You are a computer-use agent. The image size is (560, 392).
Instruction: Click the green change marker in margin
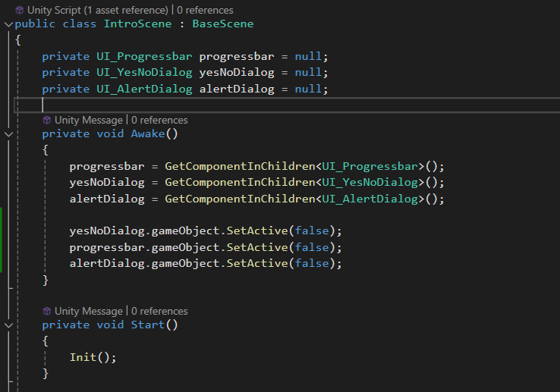[1, 240]
